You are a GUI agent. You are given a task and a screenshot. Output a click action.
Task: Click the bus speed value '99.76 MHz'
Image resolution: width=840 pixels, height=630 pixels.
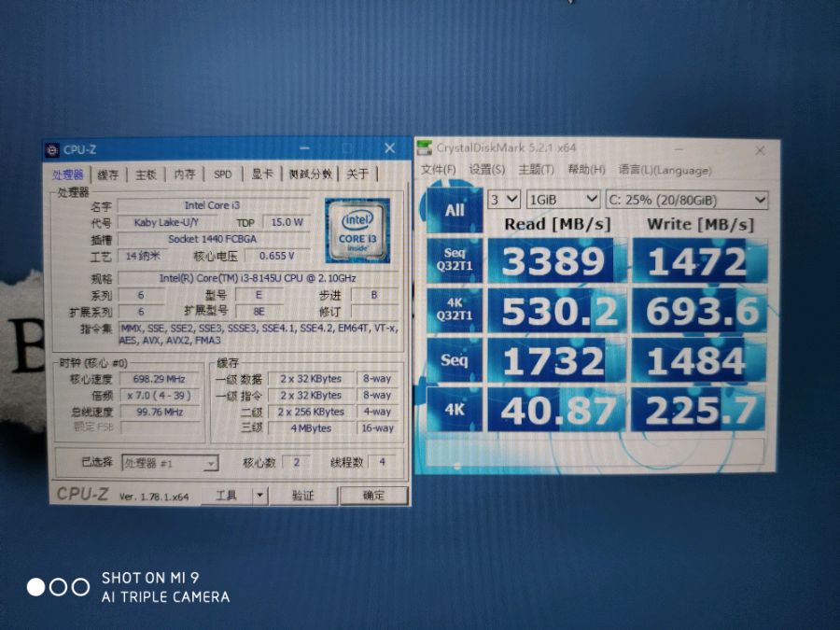pos(159,412)
